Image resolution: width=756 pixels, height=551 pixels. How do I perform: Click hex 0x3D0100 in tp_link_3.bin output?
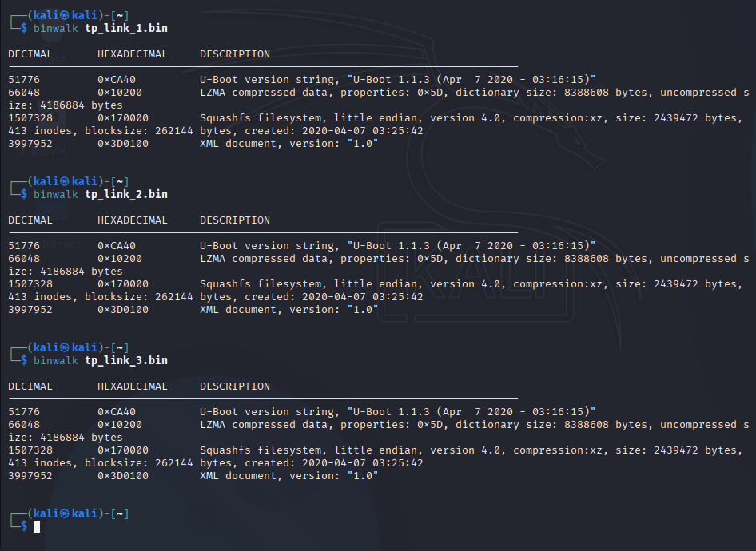(123, 476)
